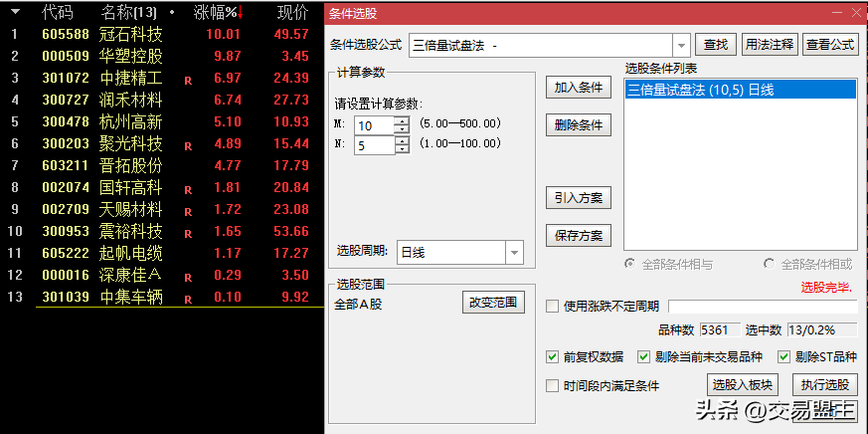Click the 涨跌不定周期 text field
Image resolution: width=868 pixels, height=434 pixels.
[763, 306]
